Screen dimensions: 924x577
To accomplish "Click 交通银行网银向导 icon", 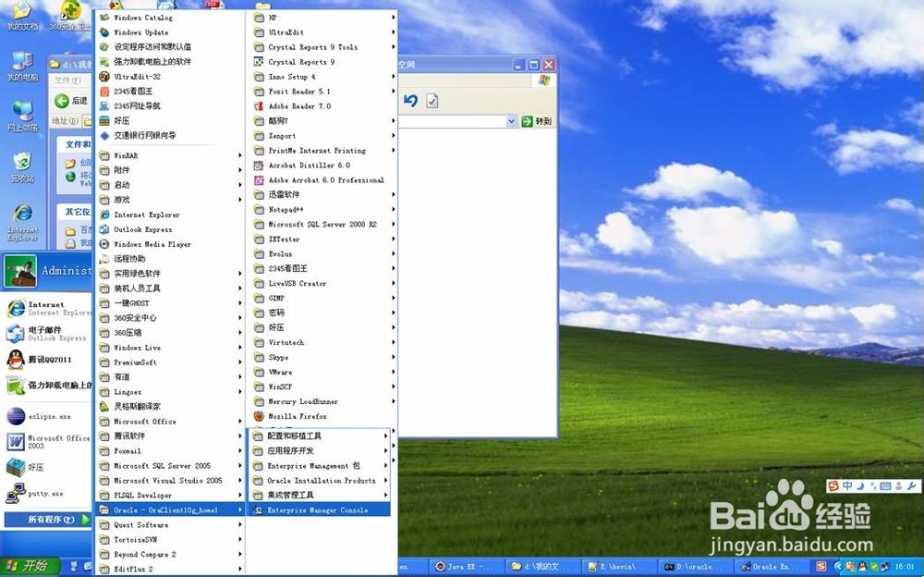I will point(104,135).
